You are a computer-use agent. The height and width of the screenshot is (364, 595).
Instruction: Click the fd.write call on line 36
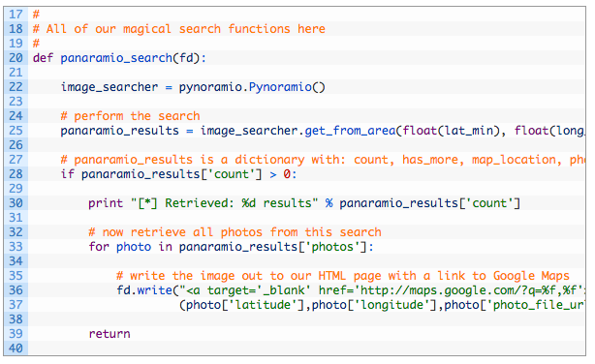tap(144, 290)
